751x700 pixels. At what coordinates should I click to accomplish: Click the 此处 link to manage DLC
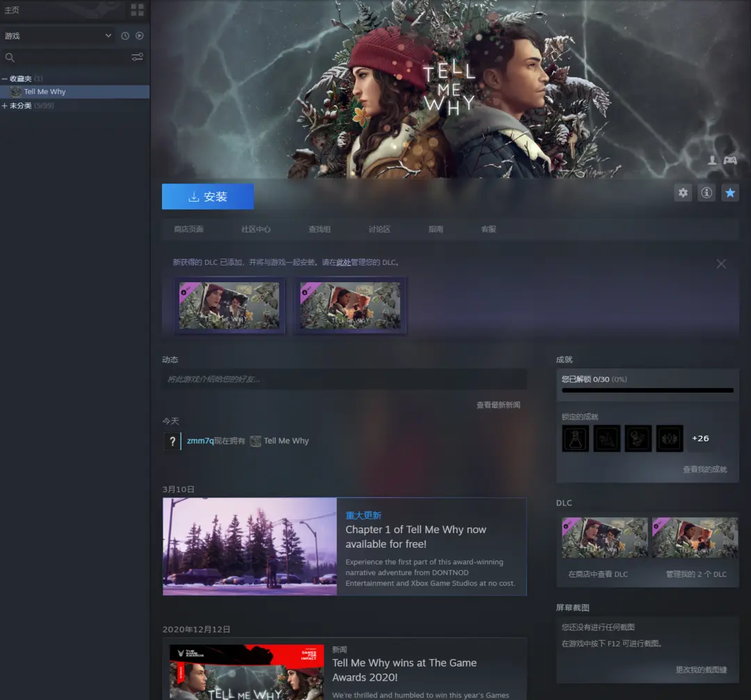[344, 262]
